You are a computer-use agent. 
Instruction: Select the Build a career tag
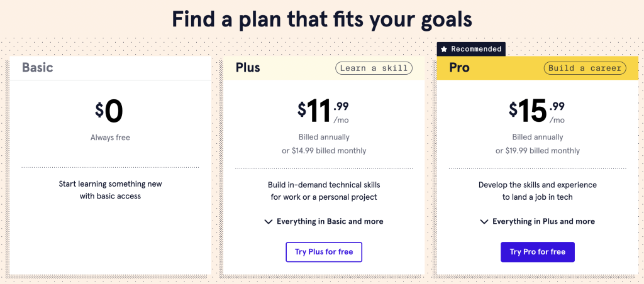tap(585, 68)
